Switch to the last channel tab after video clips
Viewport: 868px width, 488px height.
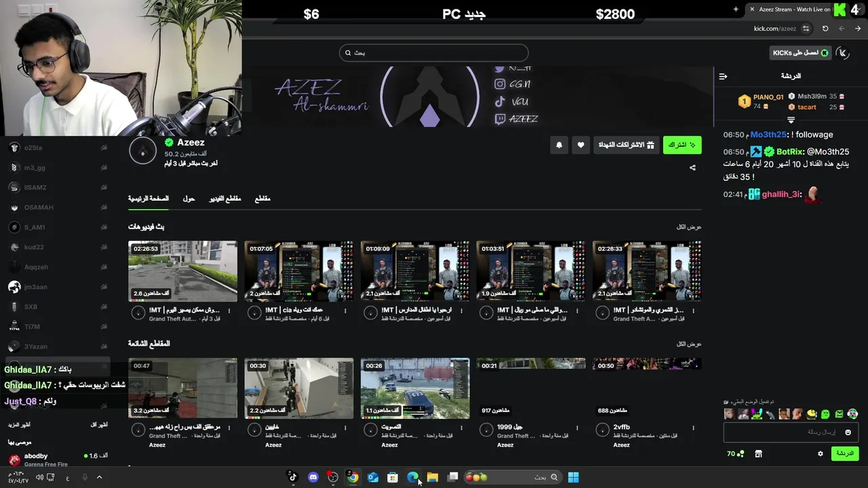pos(262,199)
